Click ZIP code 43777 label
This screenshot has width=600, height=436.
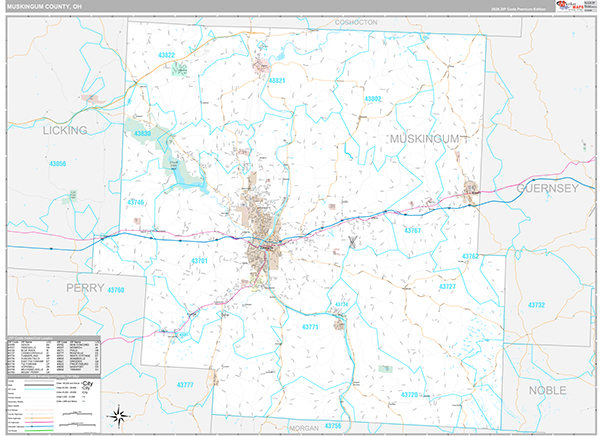185,385
